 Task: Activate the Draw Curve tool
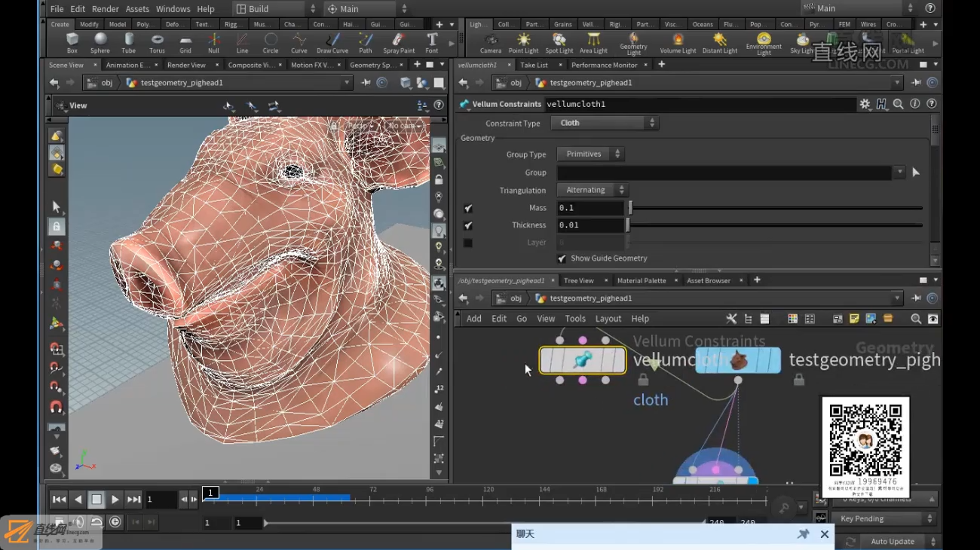(332, 43)
